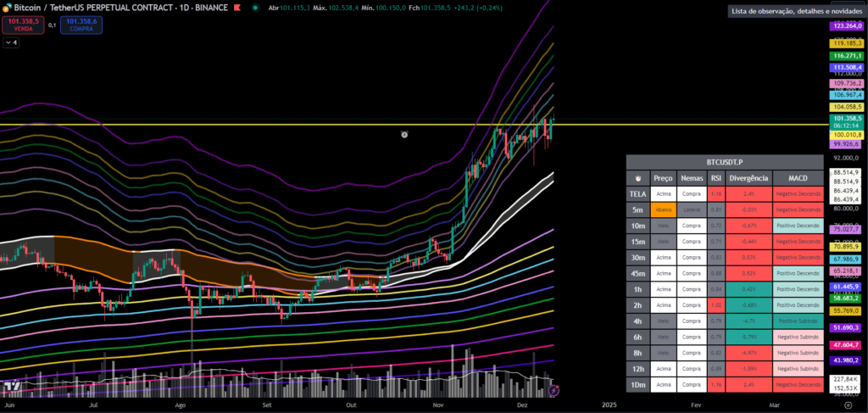Click the green market status dot
The image size is (868, 413).
point(255,7)
